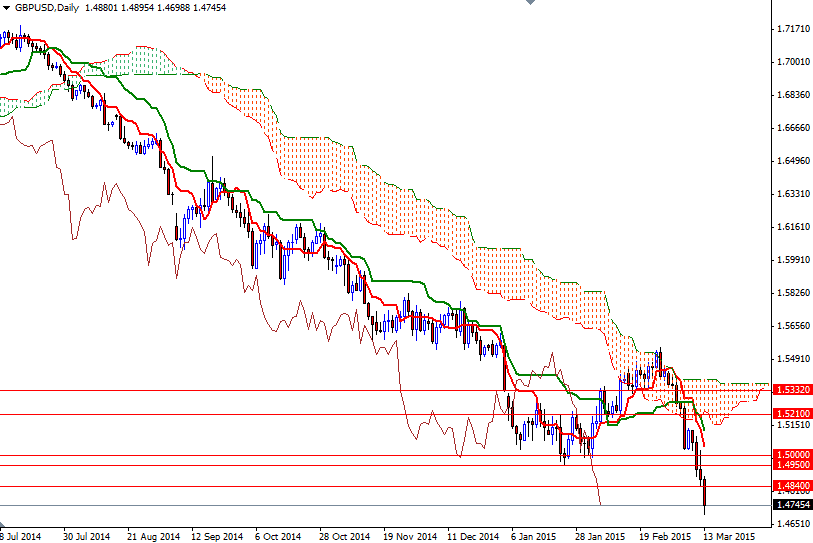Click the GBPUSD,Daily chart title
The height and width of the screenshot is (543, 813).
click(x=47, y=8)
